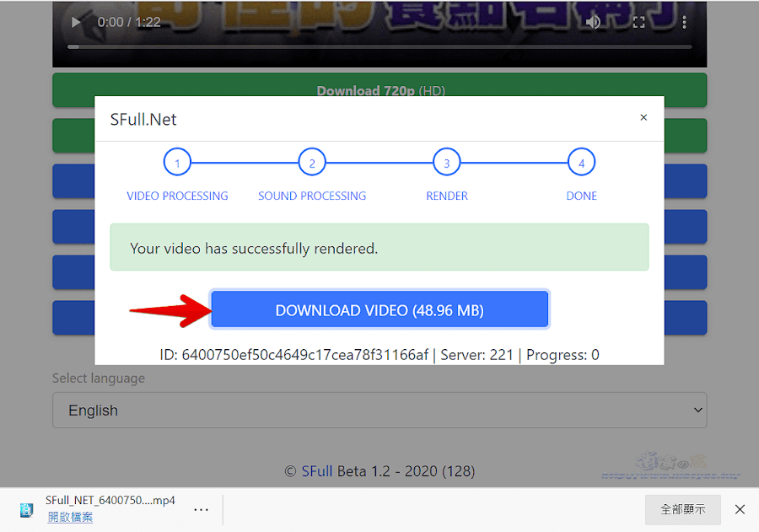Click the step 2 circle, Sound Processing

click(312, 162)
